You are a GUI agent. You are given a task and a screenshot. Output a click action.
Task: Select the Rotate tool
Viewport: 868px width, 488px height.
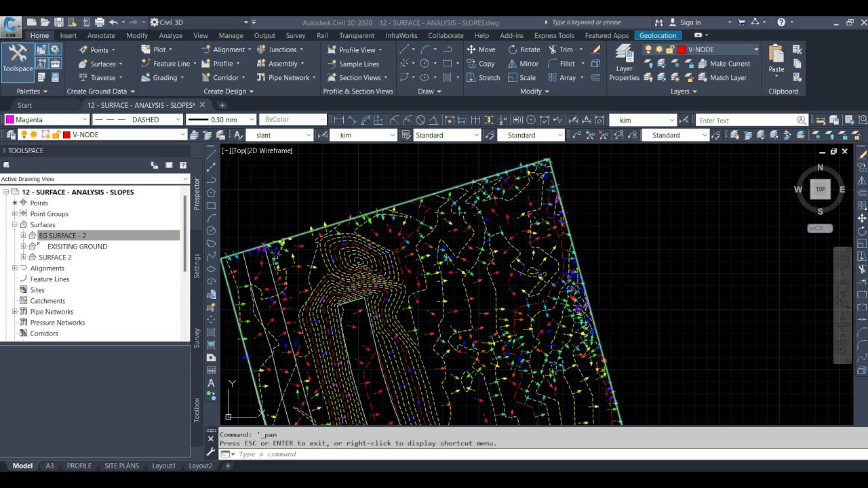pyautogui.click(x=524, y=49)
